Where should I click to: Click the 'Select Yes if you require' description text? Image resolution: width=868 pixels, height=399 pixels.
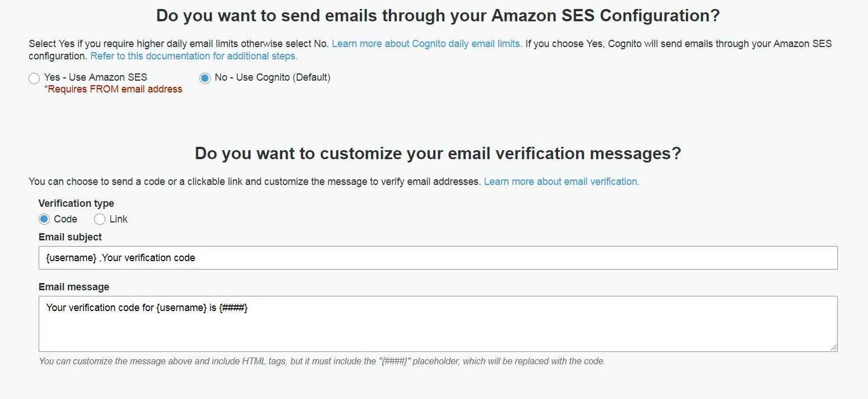(179, 44)
